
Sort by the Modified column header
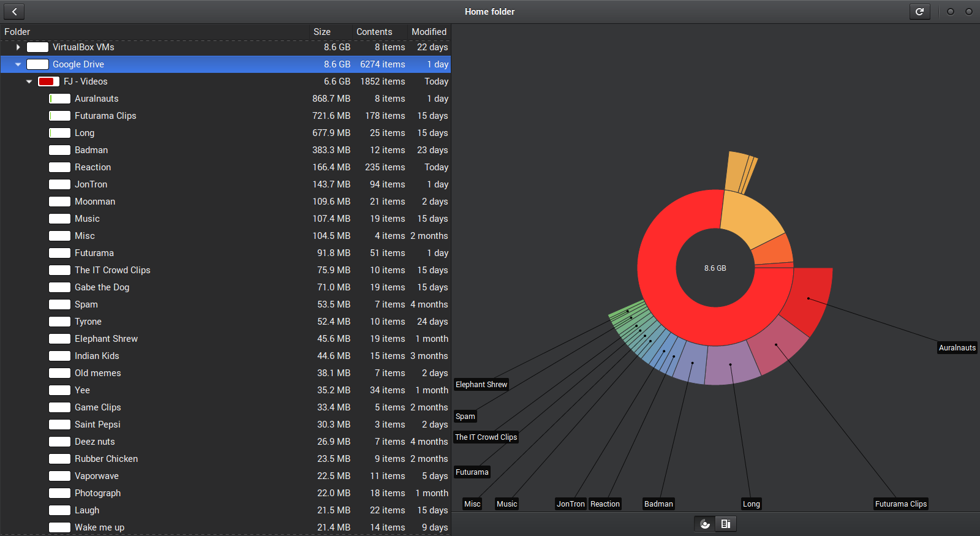(x=429, y=32)
